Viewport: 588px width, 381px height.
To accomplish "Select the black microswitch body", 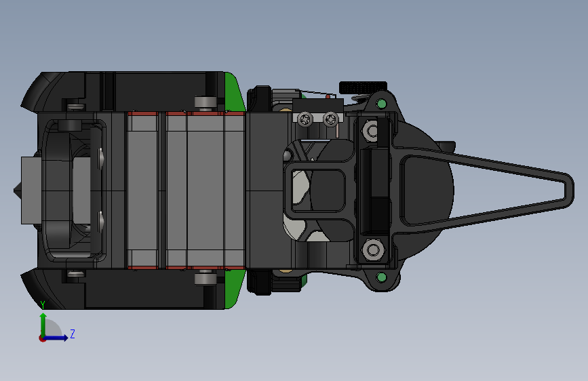I will pyautogui.click(x=318, y=105).
